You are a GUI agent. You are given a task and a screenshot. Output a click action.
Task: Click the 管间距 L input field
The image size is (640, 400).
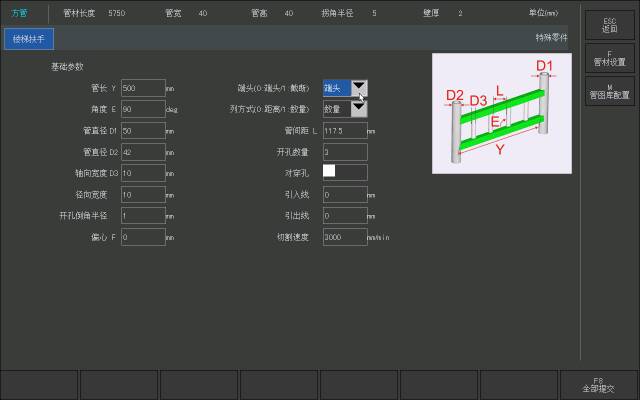click(345, 131)
